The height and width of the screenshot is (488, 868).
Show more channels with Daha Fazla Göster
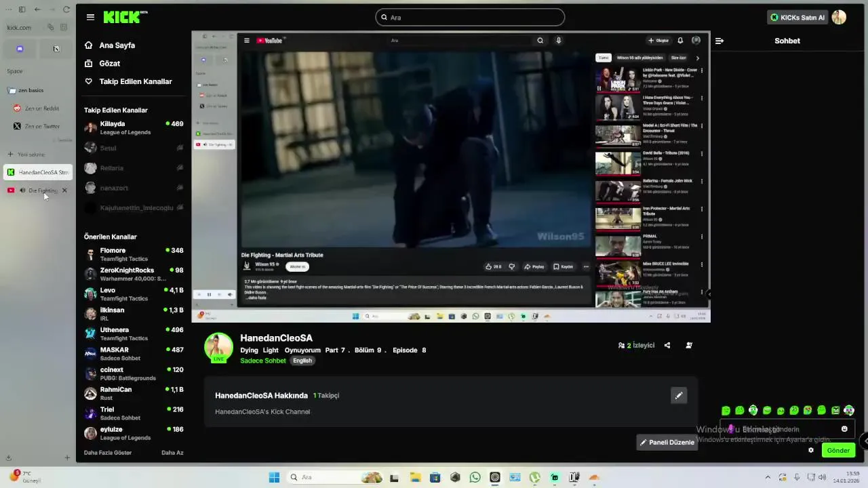click(x=108, y=452)
